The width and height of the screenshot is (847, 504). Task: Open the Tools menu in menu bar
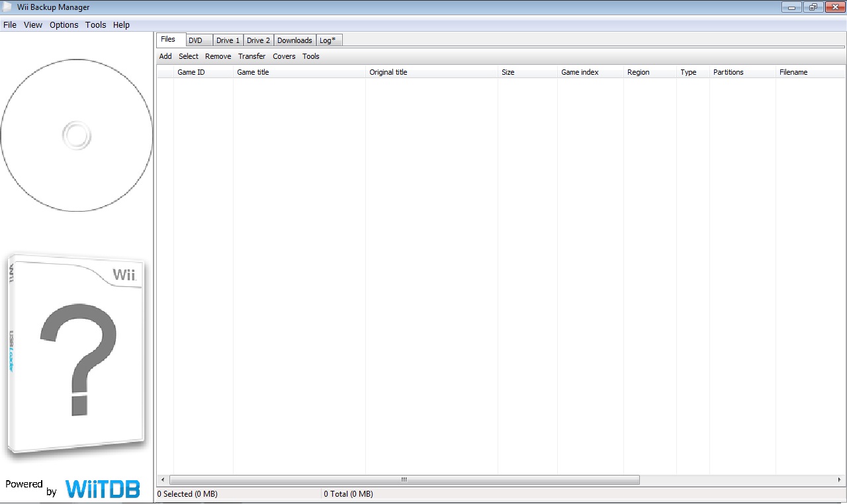(96, 25)
